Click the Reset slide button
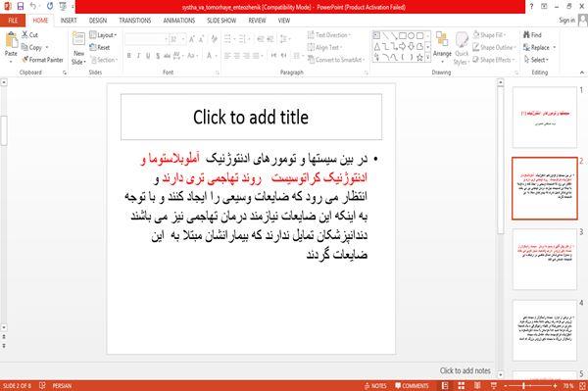588x391 pixels. coord(100,48)
